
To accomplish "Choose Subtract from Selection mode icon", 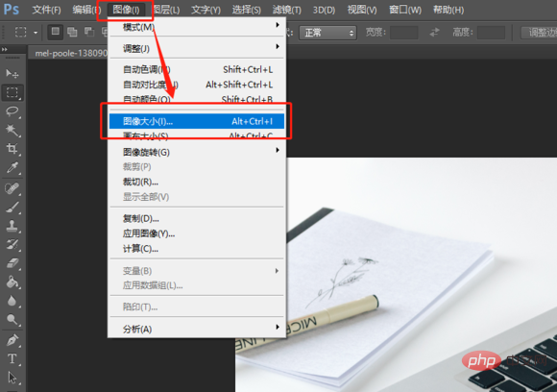I will point(88,32).
